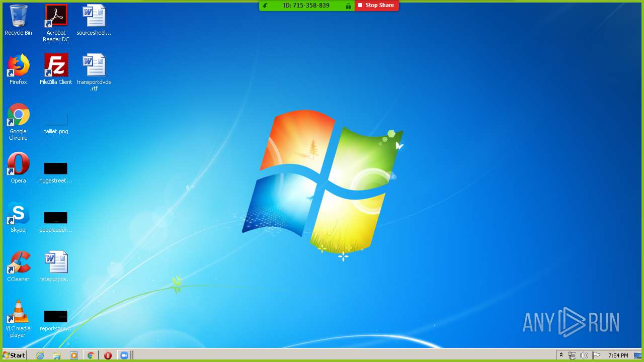Open the Recycle Bin desktop icon

coord(18,21)
